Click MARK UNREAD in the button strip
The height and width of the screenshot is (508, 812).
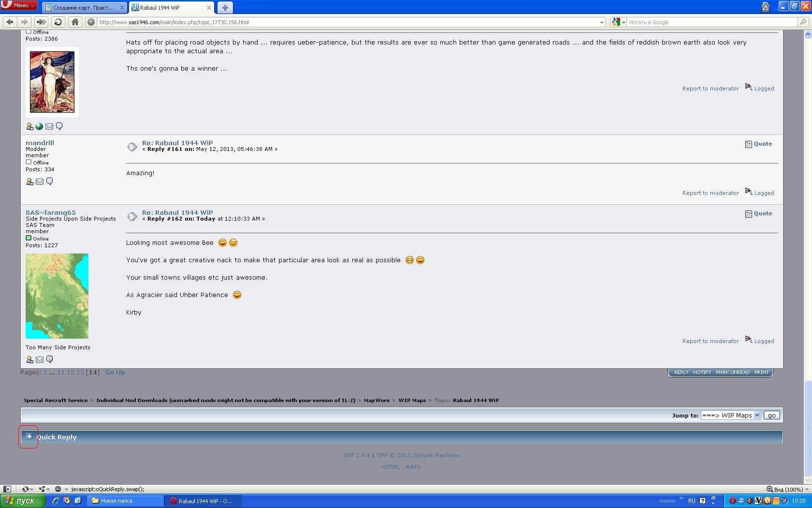pyautogui.click(x=733, y=373)
